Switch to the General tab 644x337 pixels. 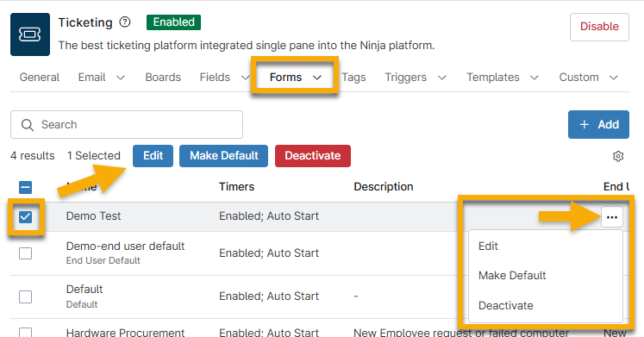point(40,78)
